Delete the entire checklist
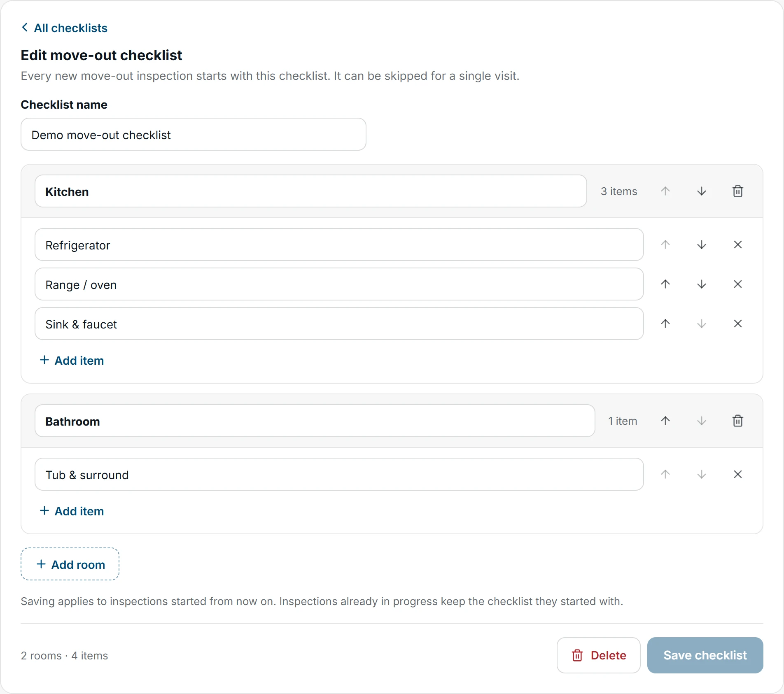This screenshot has height=694, width=784. click(599, 655)
